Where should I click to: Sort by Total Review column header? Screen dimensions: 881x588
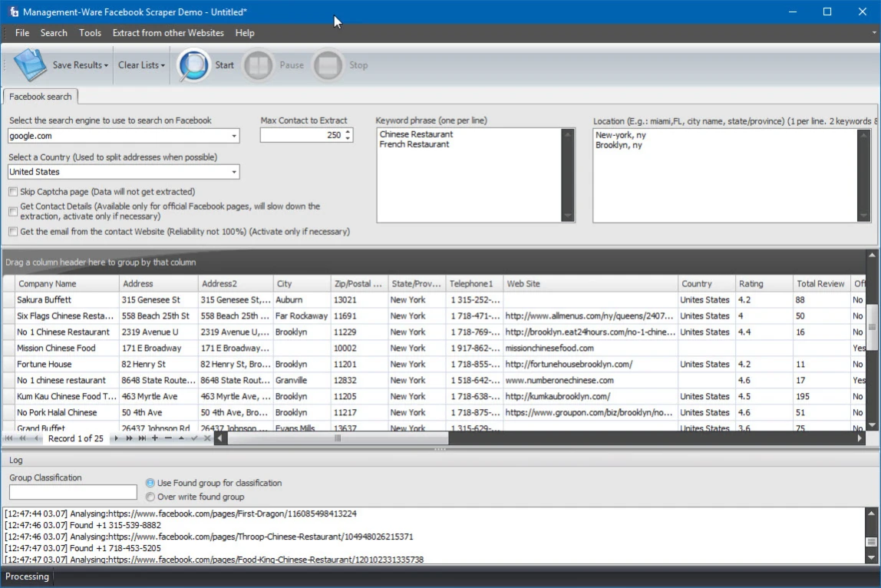pyautogui.click(x=821, y=284)
